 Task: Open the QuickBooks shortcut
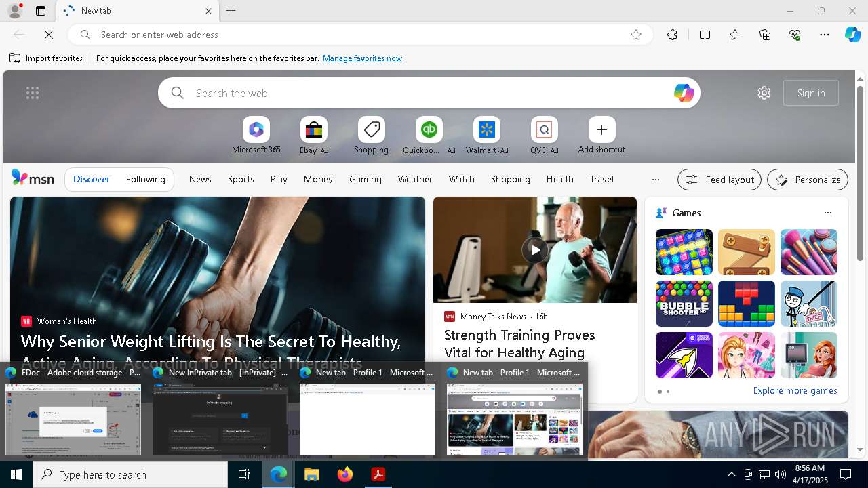(x=429, y=136)
